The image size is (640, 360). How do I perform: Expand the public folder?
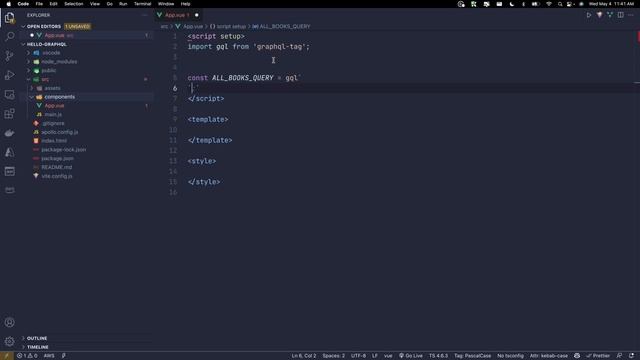48,71
